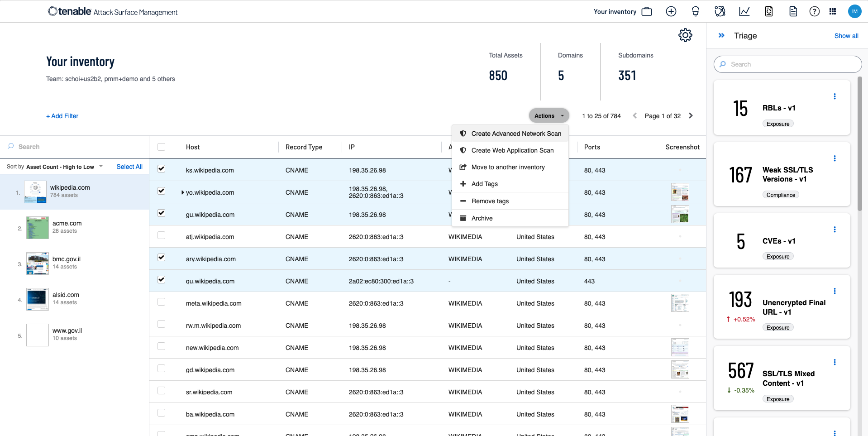Click the Triage search field

(x=787, y=64)
